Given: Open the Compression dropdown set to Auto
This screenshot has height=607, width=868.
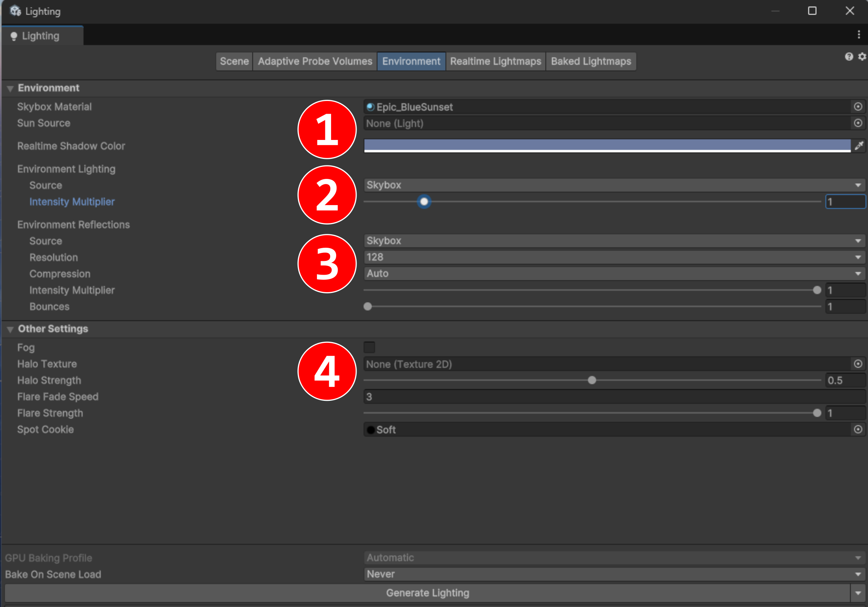Looking at the screenshot, I should pyautogui.click(x=614, y=273).
